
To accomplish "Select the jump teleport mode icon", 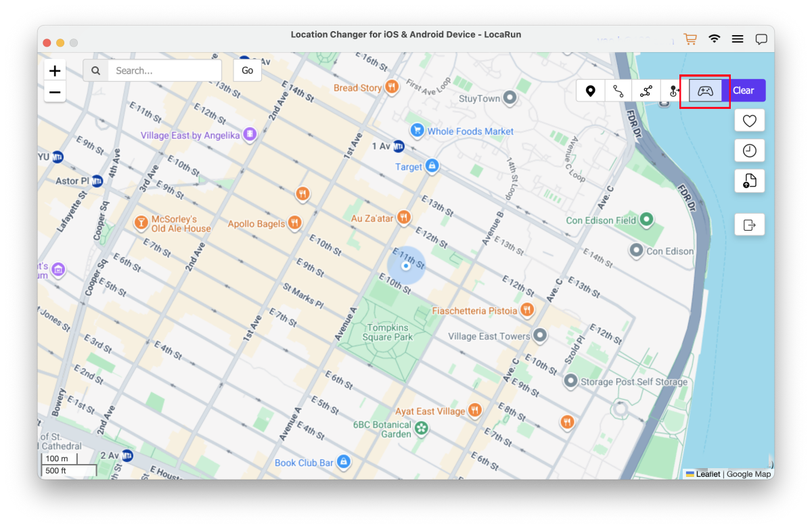I will (674, 91).
